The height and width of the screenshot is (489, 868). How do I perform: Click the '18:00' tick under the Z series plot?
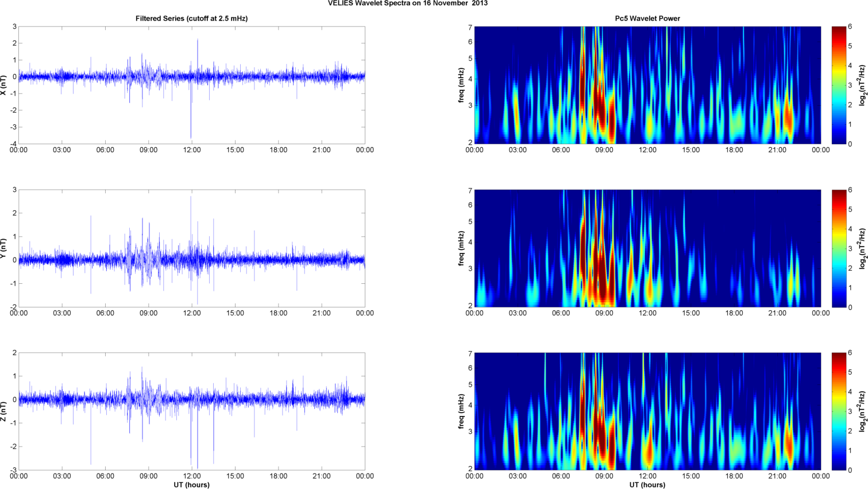[278, 476]
